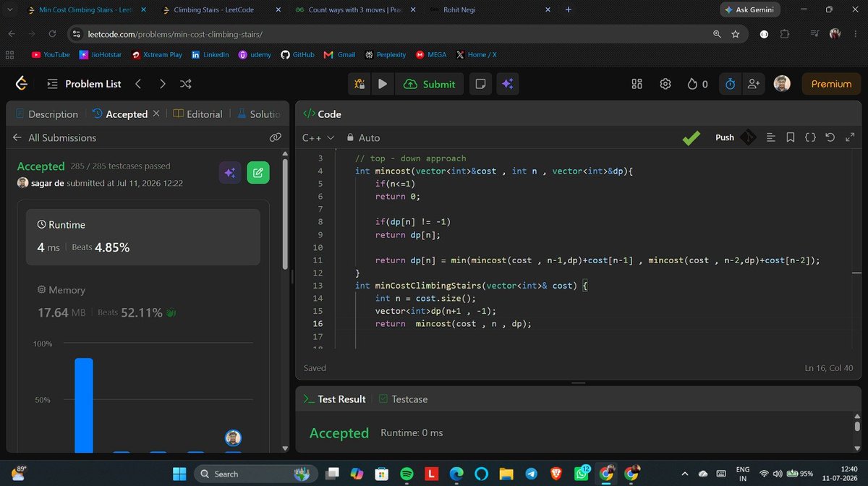Expand the editor to fullscreen
The height and width of the screenshot is (486, 868).
tap(850, 137)
